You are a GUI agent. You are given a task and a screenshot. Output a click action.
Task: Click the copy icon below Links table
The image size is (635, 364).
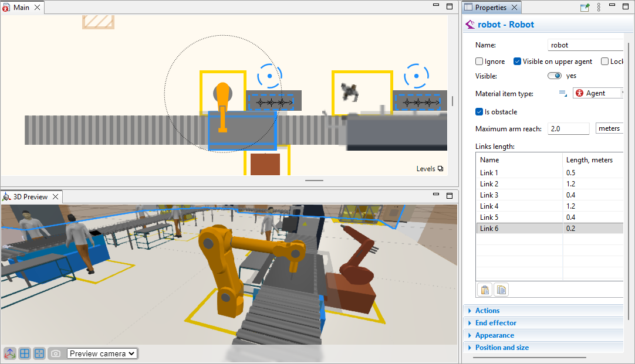coord(501,290)
